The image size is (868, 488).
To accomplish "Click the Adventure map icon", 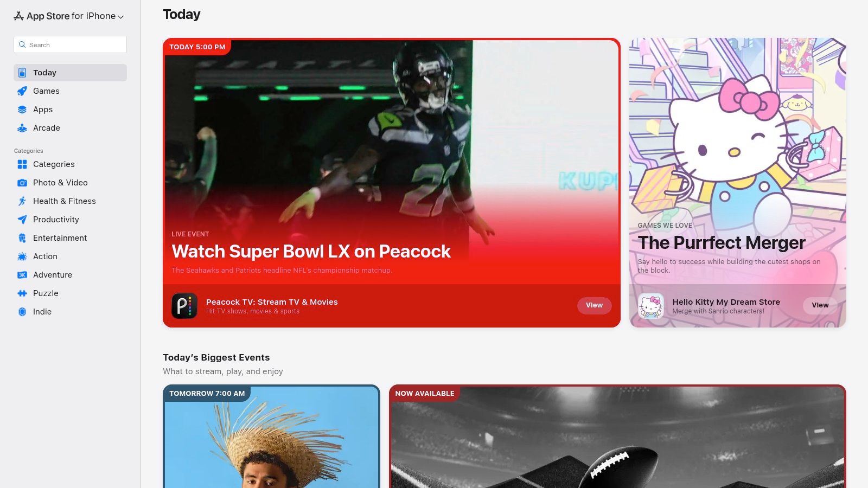I will 22,275.
